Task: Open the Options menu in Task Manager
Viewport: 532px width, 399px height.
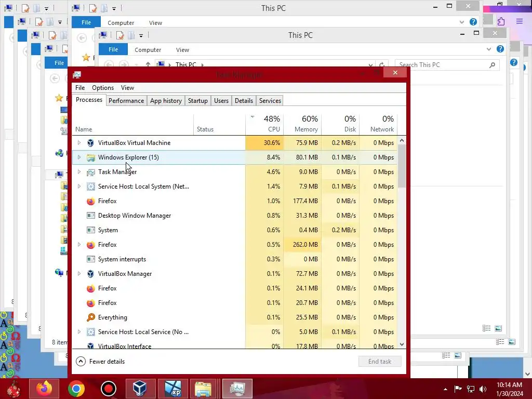Action: click(x=103, y=88)
